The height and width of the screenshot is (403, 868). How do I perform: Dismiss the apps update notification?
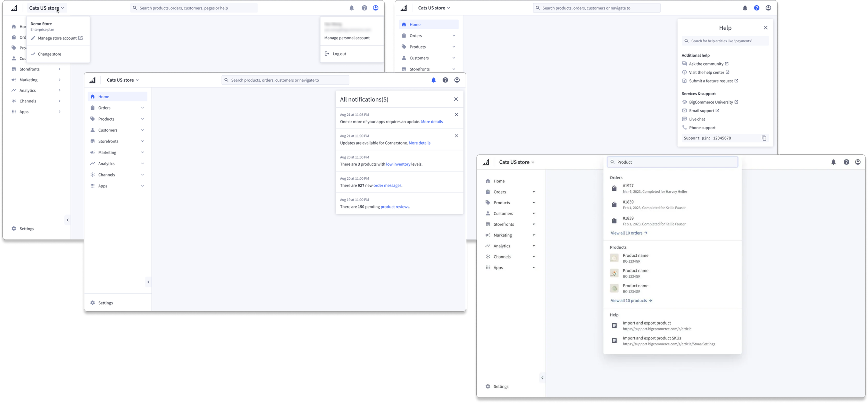tap(456, 115)
